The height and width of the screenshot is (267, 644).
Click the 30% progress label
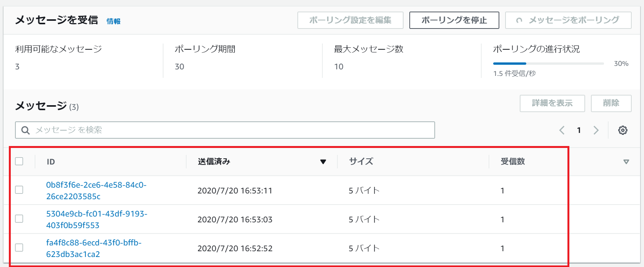tap(621, 64)
